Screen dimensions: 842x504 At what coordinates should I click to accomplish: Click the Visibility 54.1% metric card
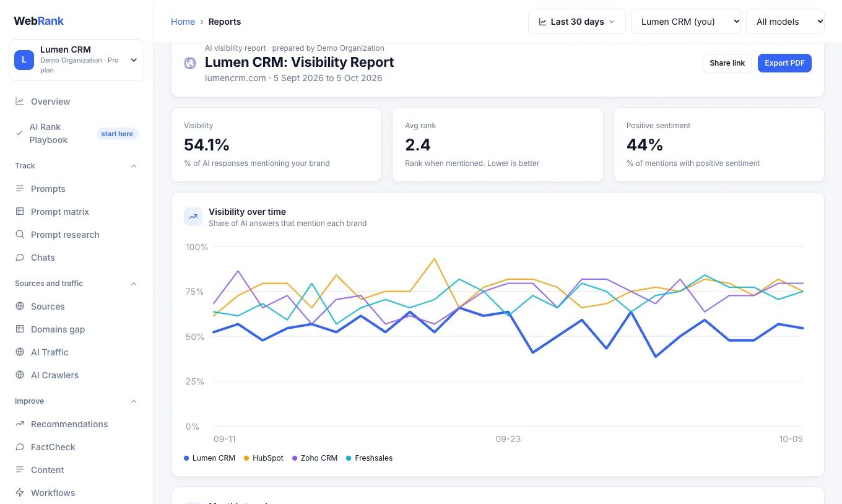[x=276, y=145]
